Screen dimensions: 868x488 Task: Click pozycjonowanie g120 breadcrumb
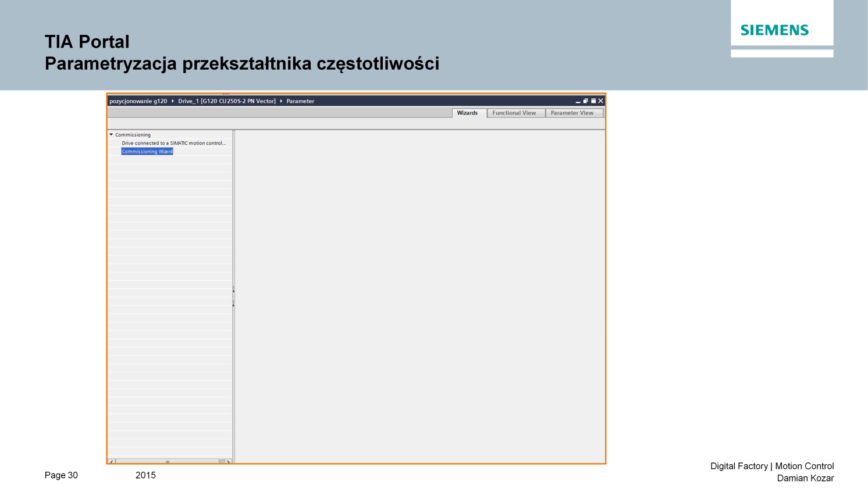138,101
